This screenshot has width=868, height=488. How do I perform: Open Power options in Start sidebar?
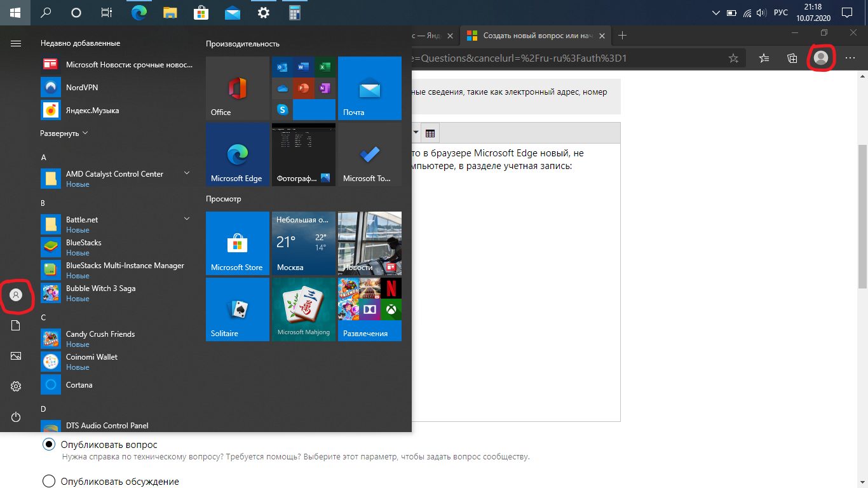click(x=16, y=417)
